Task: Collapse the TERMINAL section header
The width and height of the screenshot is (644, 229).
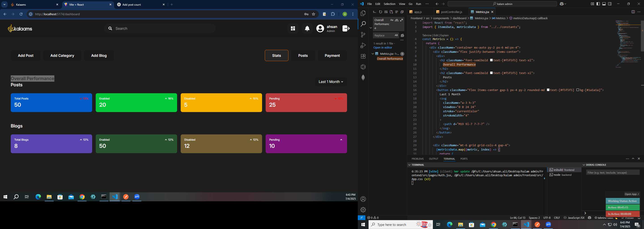Action: 409,165
